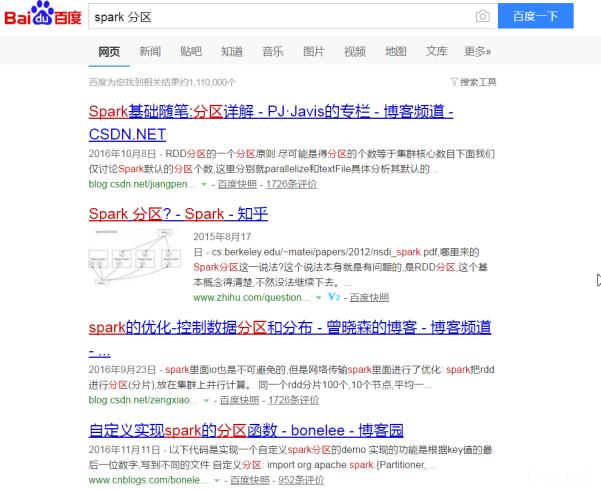Switch to the 视频 tab

tap(355, 51)
